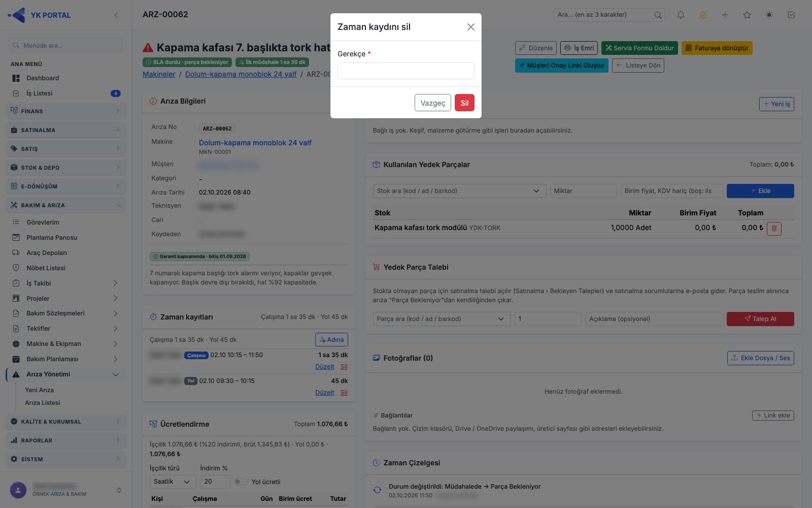This screenshot has width=812, height=508.
Task: Toggle light theme sun icon
Action: [769, 15]
